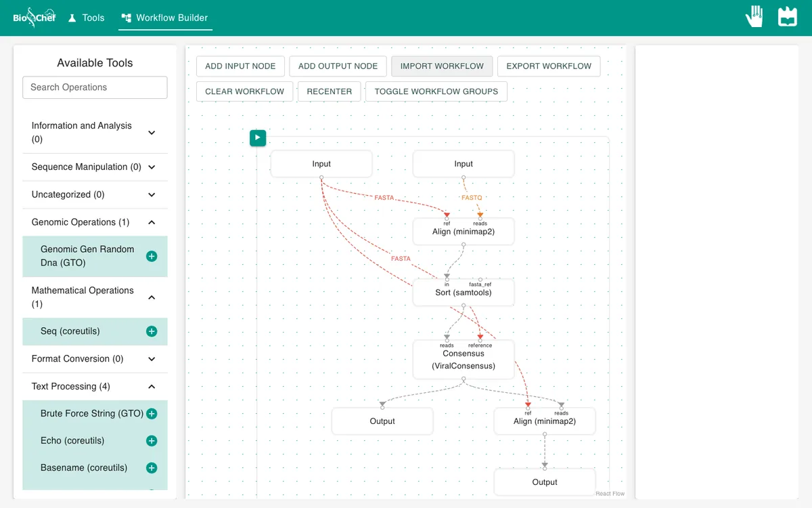Screen dimensions: 812x508
Task: Select the Output node below the lower Align
Action: point(545,482)
